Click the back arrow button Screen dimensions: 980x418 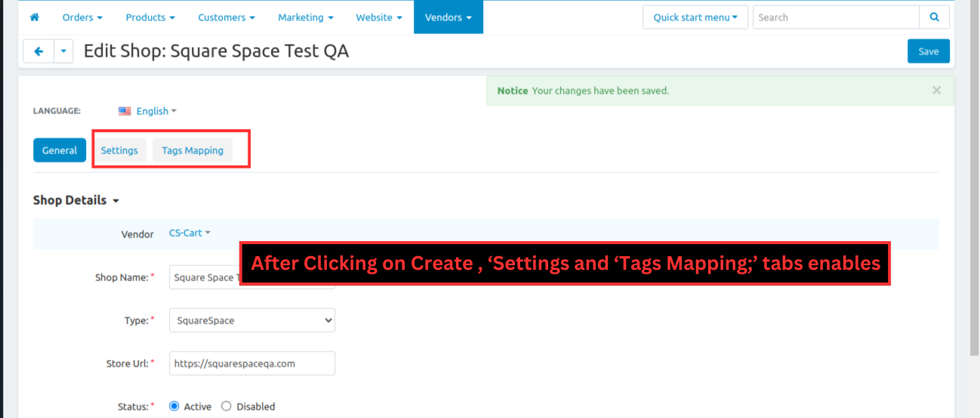pos(39,51)
